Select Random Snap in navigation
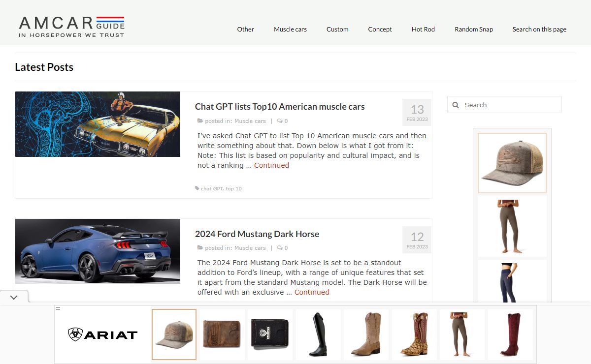Image resolution: width=591 pixels, height=364 pixels. pos(474,29)
